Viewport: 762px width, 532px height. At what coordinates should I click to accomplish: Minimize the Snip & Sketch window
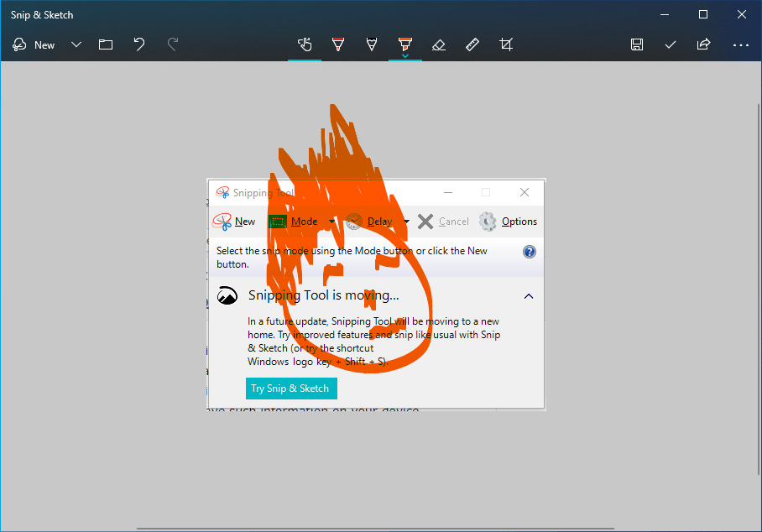tap(665, 14)
